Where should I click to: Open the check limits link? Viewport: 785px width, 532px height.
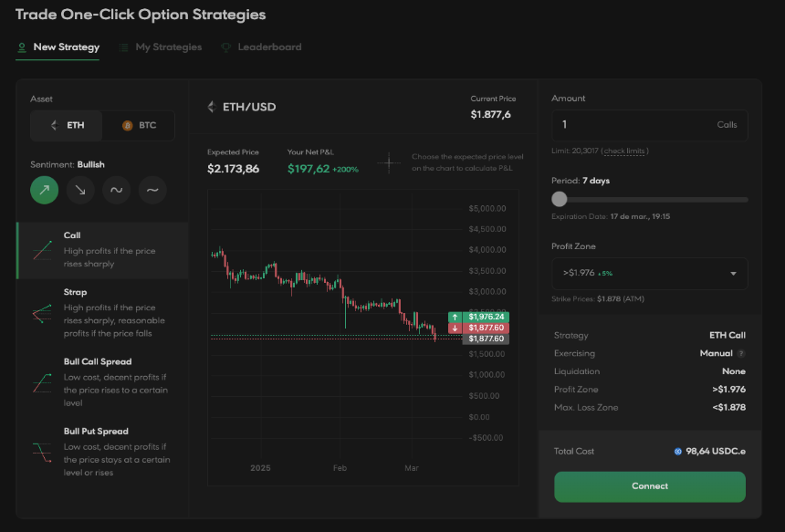[624, 151]
